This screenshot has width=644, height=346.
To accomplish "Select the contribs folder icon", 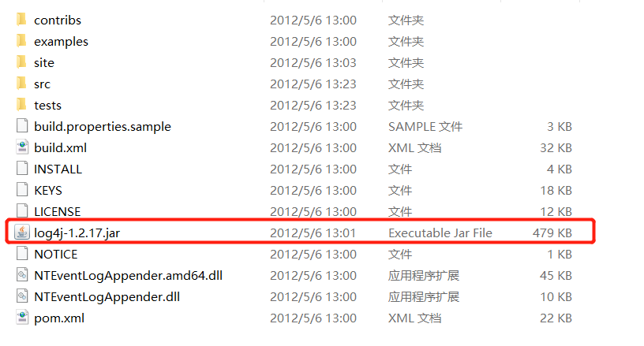I will 22,19.
